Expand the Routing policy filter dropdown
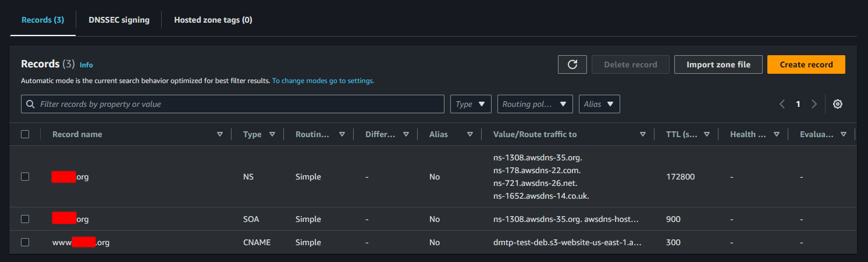868x262 pixels. coord(535,104)
